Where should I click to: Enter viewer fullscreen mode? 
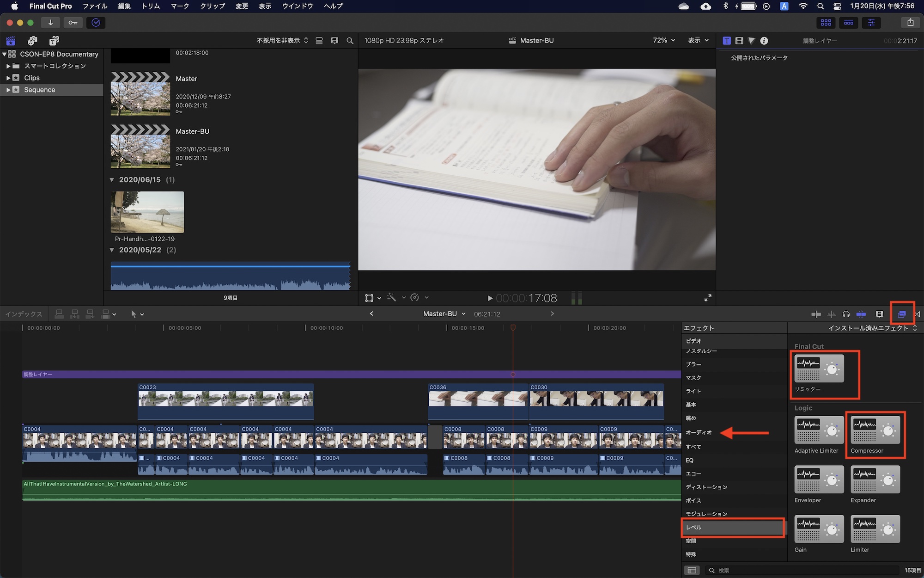point(708,298)
